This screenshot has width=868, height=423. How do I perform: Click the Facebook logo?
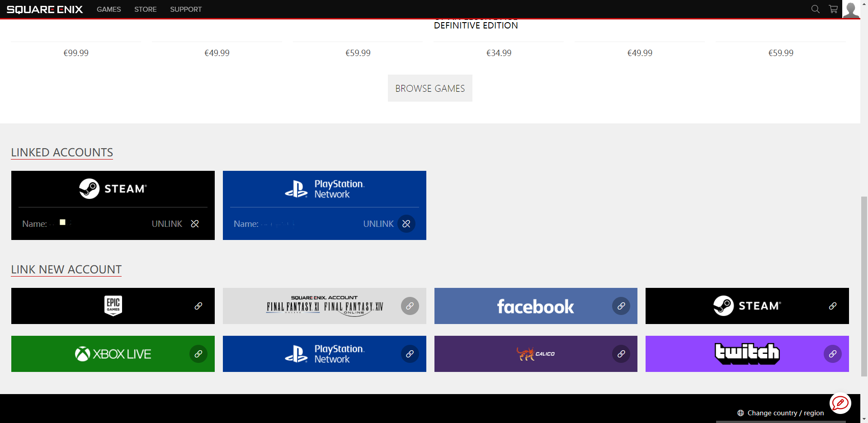tap(535, 307)
